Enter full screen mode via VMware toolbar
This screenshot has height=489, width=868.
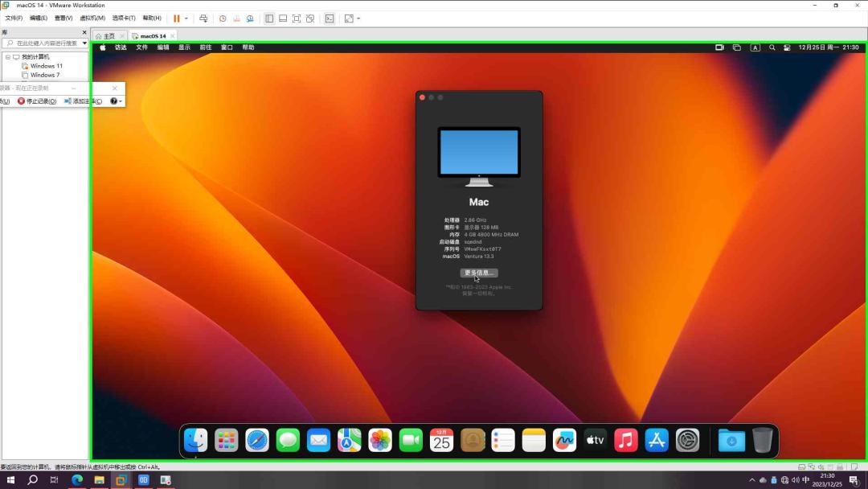(297, 18)
